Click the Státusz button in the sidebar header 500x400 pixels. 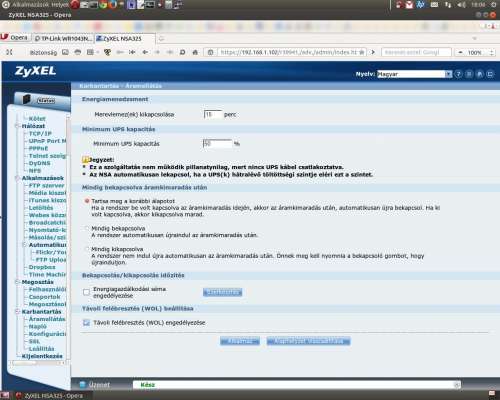pos(46,100)
